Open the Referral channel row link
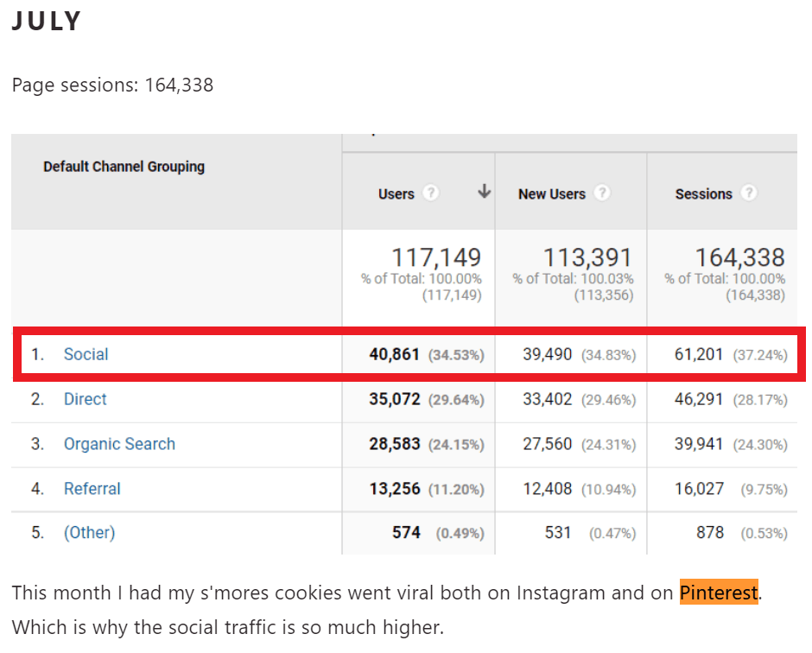 point(92,489)
